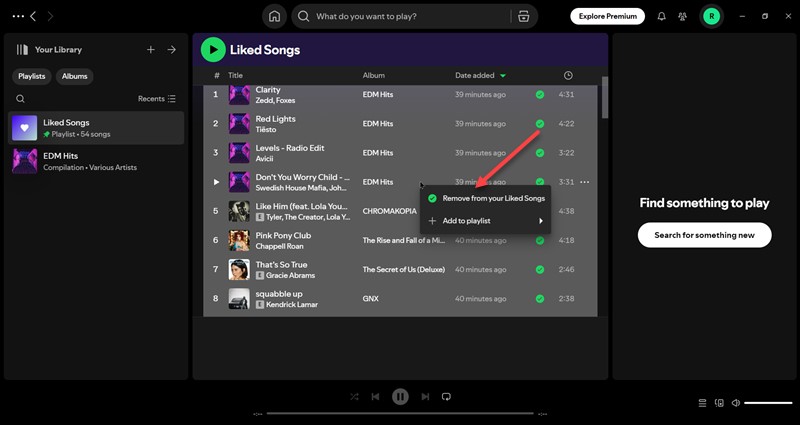Unlike Pink Pony Club green check
800x425 pixels.
pyautogui.click(x=540, y=240)
